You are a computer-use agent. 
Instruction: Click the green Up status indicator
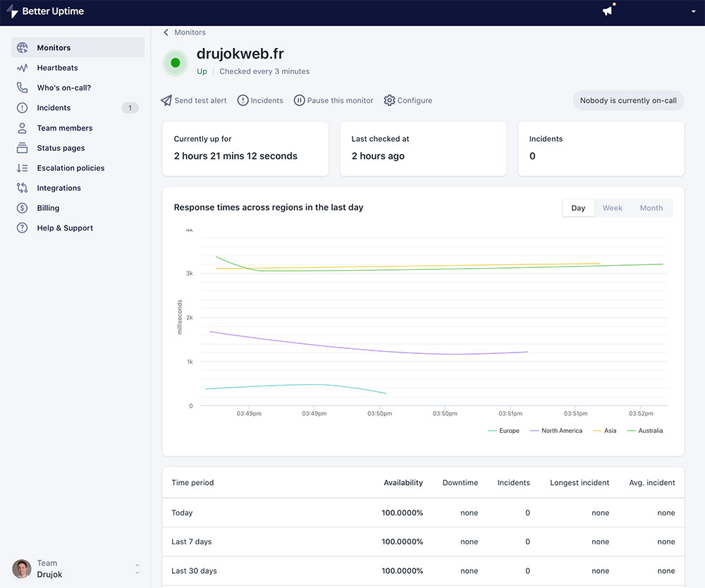tap(176, 63)
